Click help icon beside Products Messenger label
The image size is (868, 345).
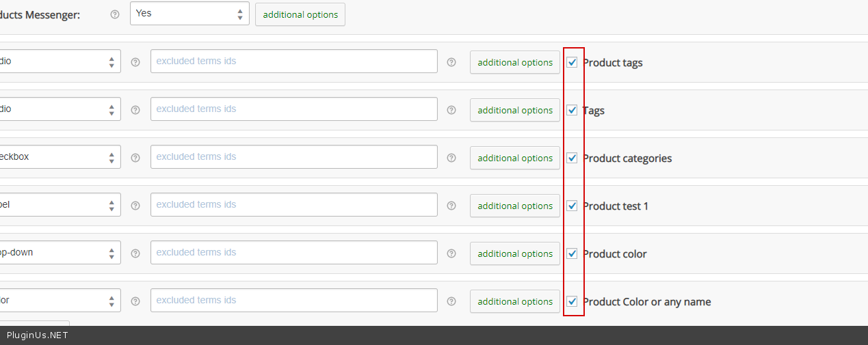(115, 14)
